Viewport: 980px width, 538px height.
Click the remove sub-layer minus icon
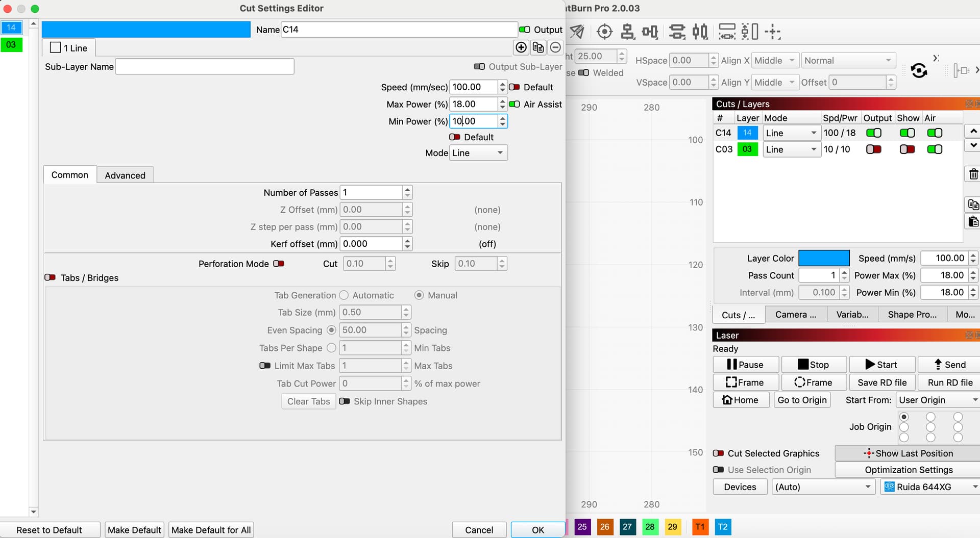click(x=555, y=47)
